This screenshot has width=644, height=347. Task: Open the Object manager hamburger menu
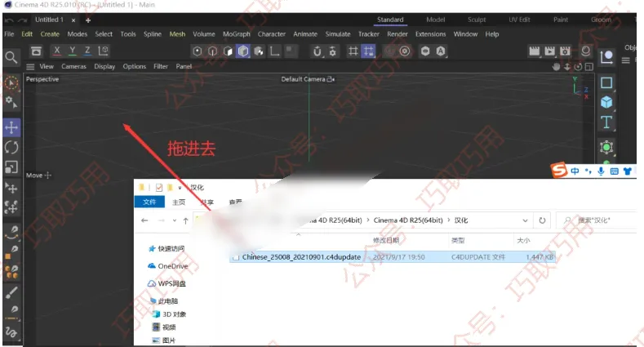pos(625,60)
